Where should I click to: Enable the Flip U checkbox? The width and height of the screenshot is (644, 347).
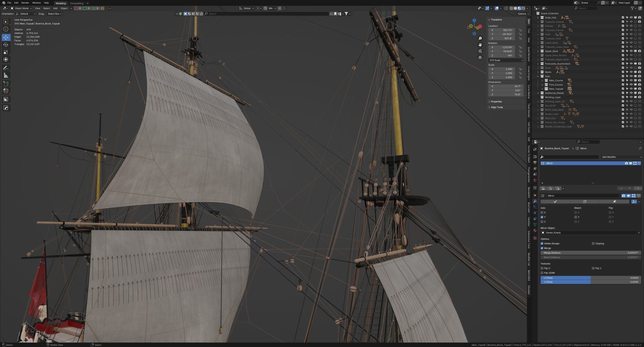[x=542, y=268]
